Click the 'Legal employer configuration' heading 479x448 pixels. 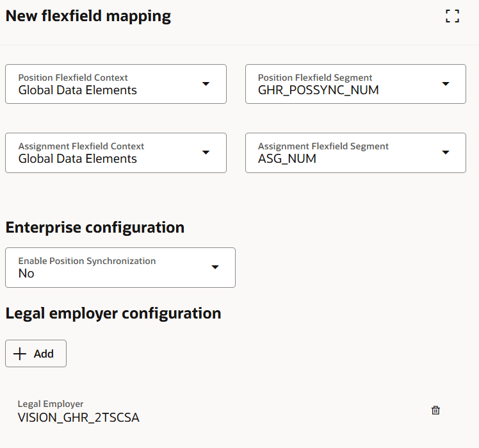(113, 313)
